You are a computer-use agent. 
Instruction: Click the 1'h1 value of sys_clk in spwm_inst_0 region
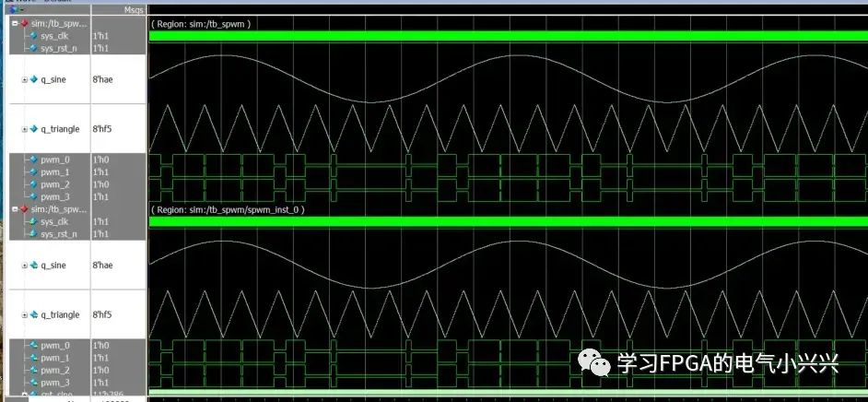[x=100, y=221]
